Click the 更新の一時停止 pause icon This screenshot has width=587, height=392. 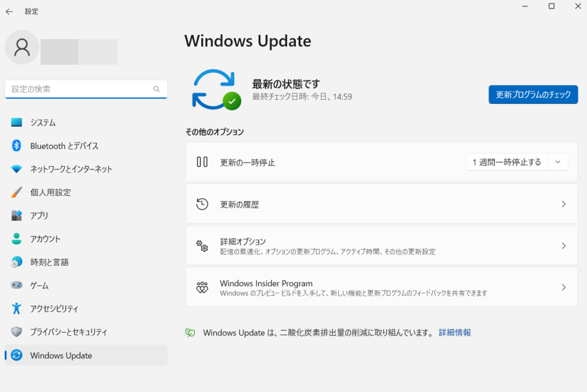(x=202, y=162)
